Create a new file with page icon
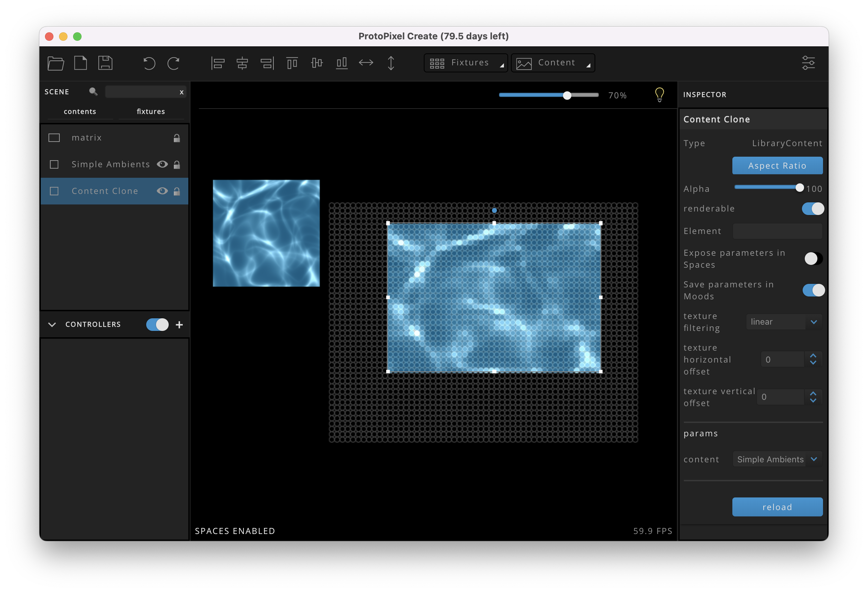Viewport: 868px width, 593px height. [80, 63]
